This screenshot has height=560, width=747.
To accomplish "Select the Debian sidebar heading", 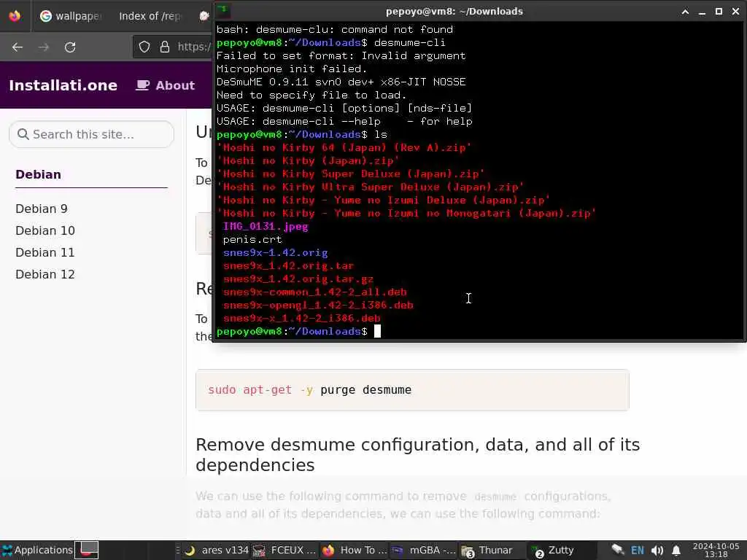I will click(38, 174).
